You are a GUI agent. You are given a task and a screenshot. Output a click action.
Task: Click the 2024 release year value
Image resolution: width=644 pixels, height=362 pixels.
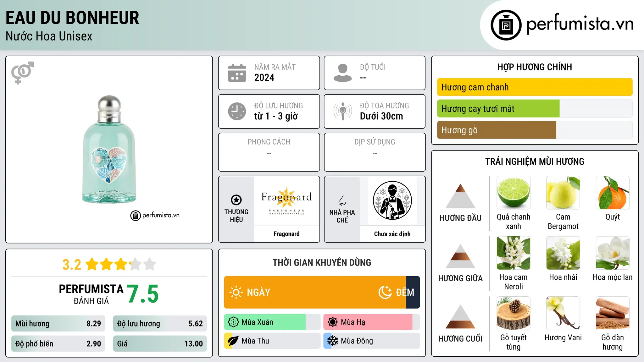(264, 78)
